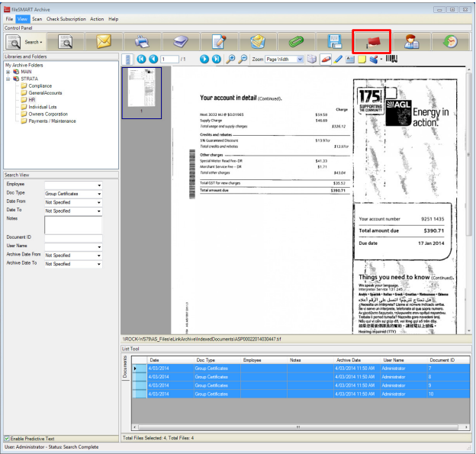Open the Help menu
The height and width of the screenshot is (454, 476).
point(113,19)
